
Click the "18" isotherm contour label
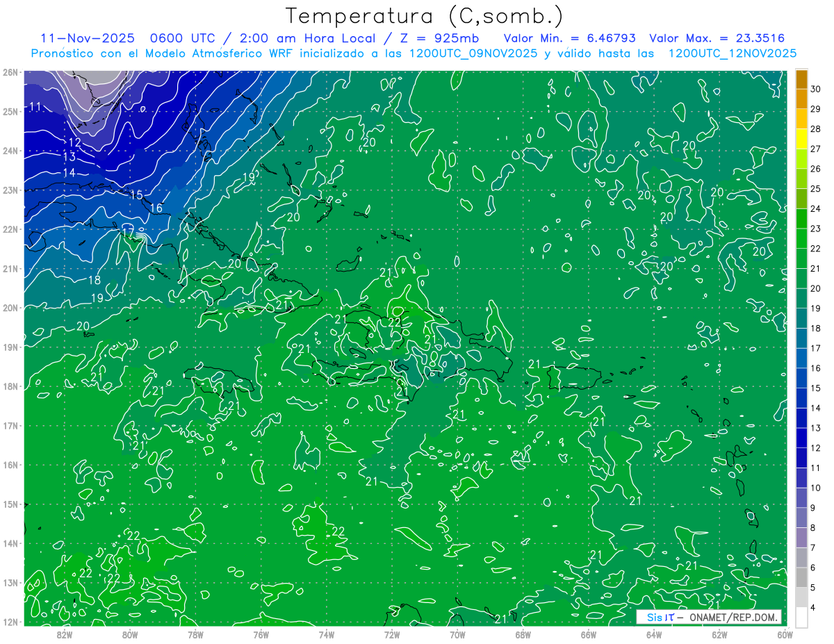tap(95, 280)
